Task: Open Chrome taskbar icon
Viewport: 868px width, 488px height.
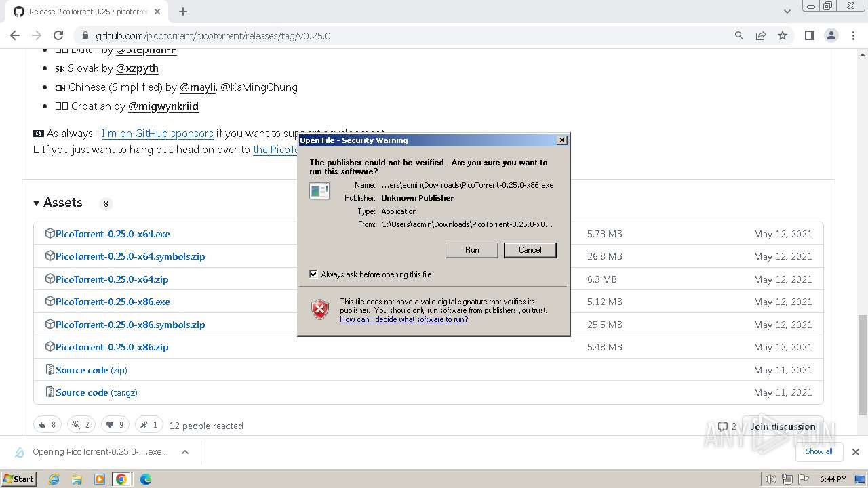Action: (121, 479)
